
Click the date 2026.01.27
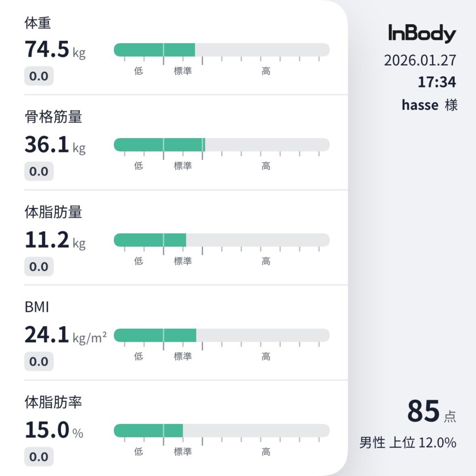coord(420,60)
